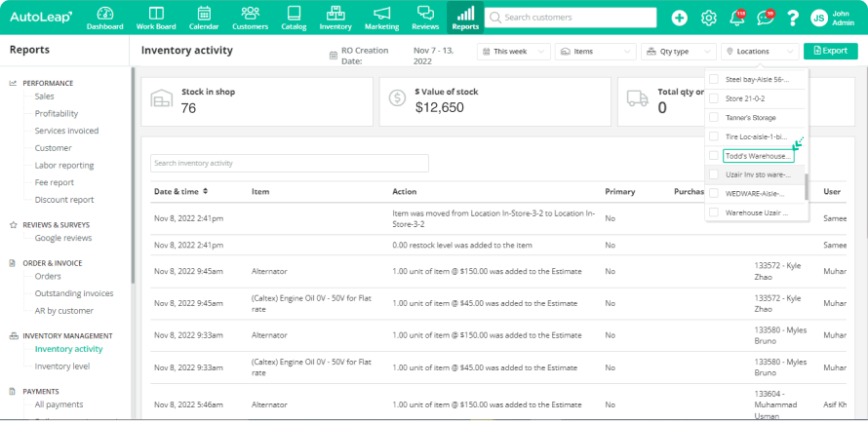
Task: Go to Calendar in top navigation
Action: (204, 17)
